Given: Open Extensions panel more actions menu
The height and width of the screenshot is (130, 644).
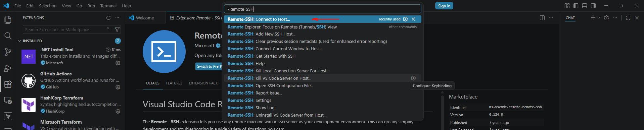Looking at the screenshot, I should [x=117, y=18].
